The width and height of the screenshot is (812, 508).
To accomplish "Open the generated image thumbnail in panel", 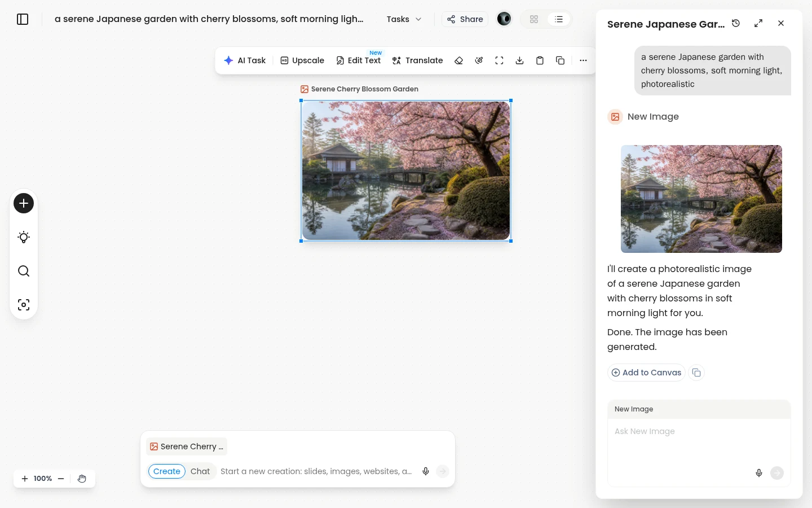I will (701, 199).
